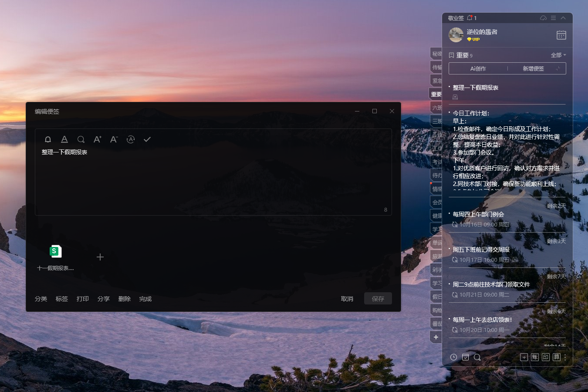Image resolution: width=588 pixels, height=392 pixels.
Task: Mark note done with 完成 option
Action: (x=145, y=299)
